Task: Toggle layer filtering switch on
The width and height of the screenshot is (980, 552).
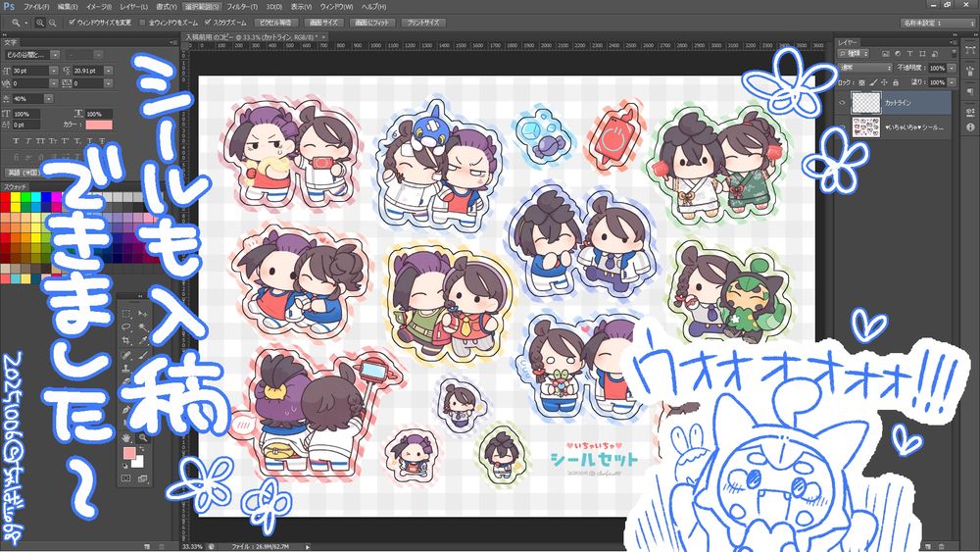Action: (x=954, y=53)
